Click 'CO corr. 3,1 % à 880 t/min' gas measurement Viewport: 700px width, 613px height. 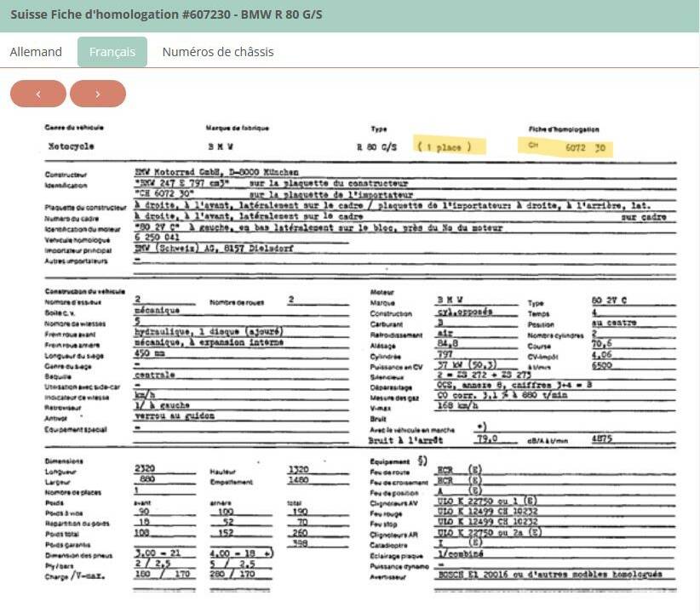(502, 395)
